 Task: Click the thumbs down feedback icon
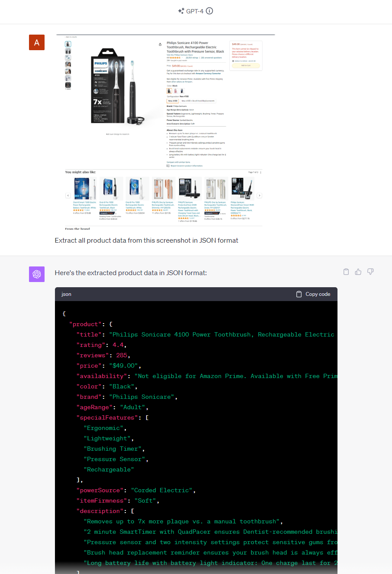pyautogui.click(x=370, y=272)
